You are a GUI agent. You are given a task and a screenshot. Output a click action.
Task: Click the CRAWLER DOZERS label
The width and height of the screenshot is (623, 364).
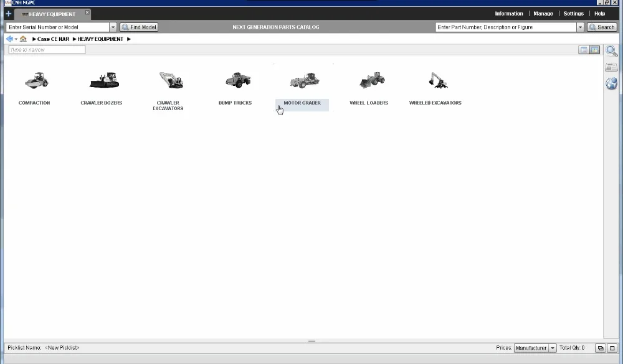(102, 103)
